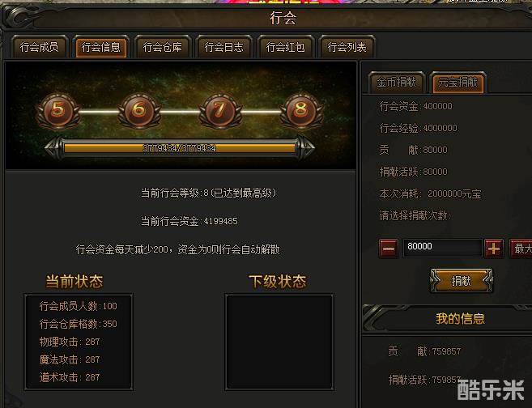532x408 pixels.
Task: Select the 行会红包 tab
Action: (x=285, y=47)
